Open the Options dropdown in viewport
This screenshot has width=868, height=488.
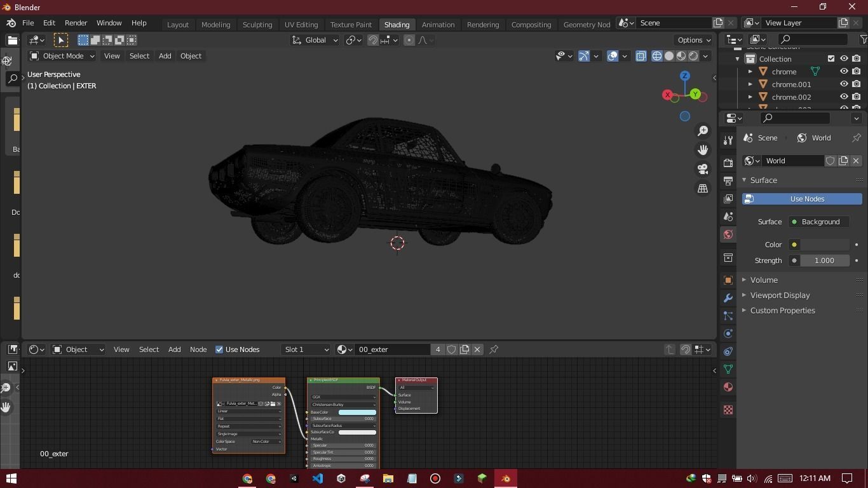(694, 40)
